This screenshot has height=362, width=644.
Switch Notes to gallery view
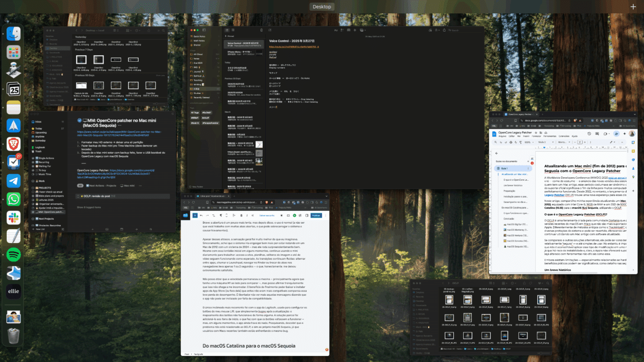(233, 30)
